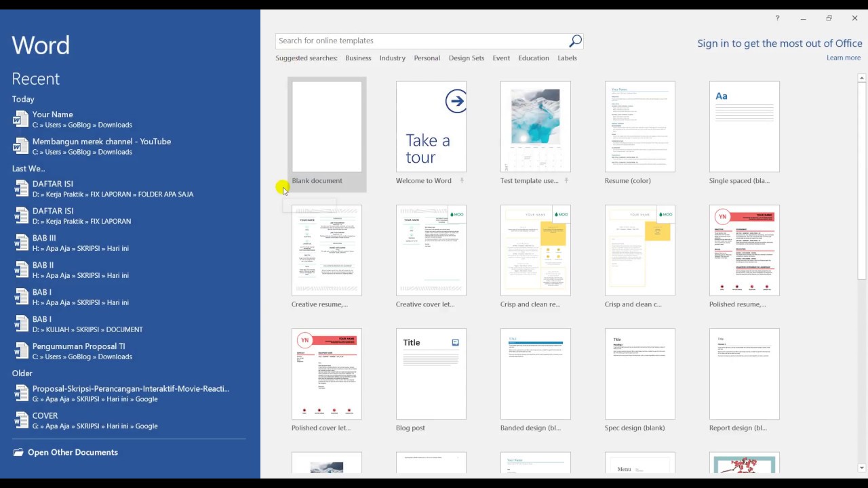Restore down the Word window

coord(829,18)
